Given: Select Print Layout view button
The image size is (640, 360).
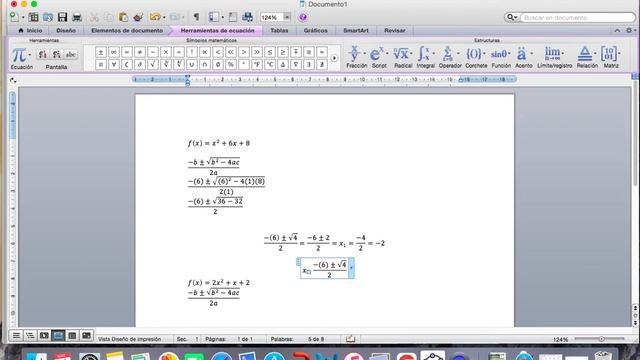Looking at the screenshot, I should (58, 336).
